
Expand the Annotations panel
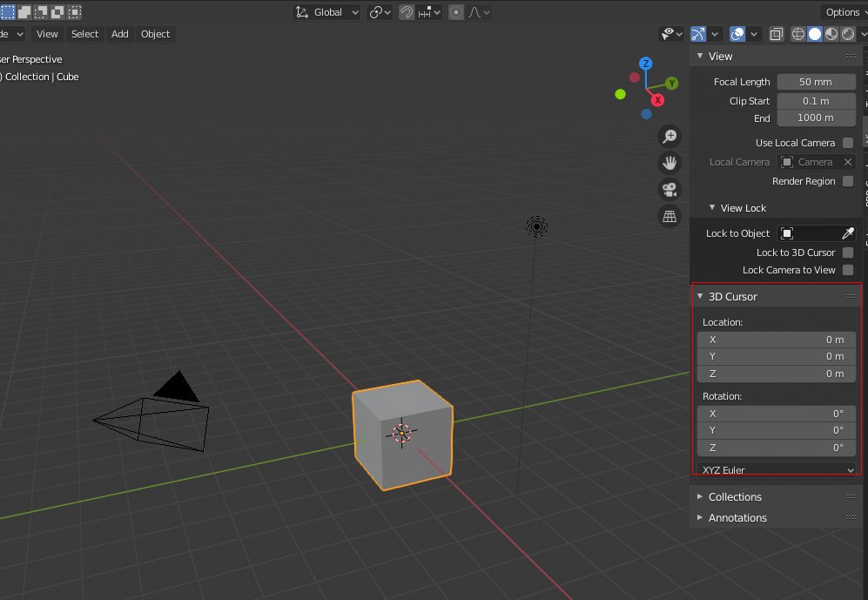[700, 517]
